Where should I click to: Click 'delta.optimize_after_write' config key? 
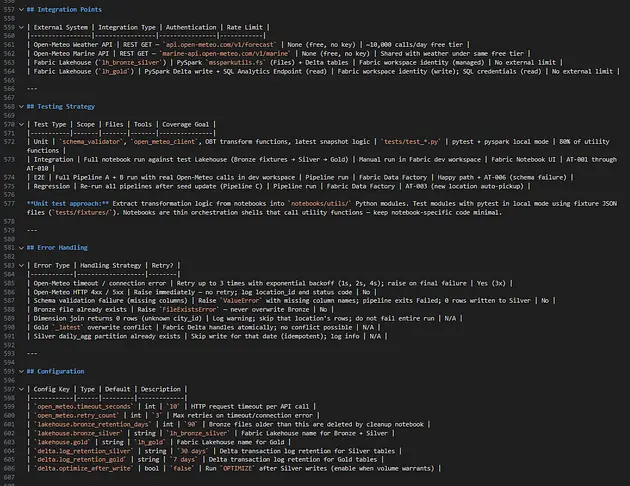pyautogui.click(x=84, y=468)
